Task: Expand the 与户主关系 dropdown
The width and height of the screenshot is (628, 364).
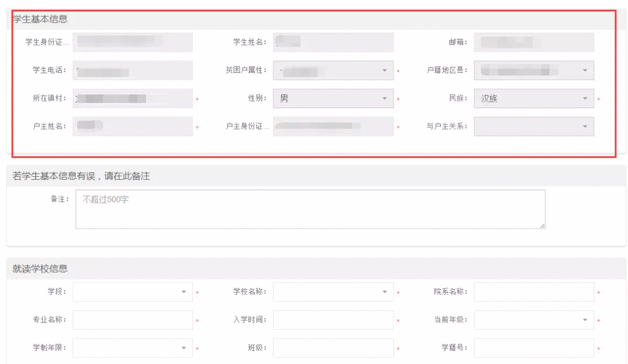Action: point(534,127)
